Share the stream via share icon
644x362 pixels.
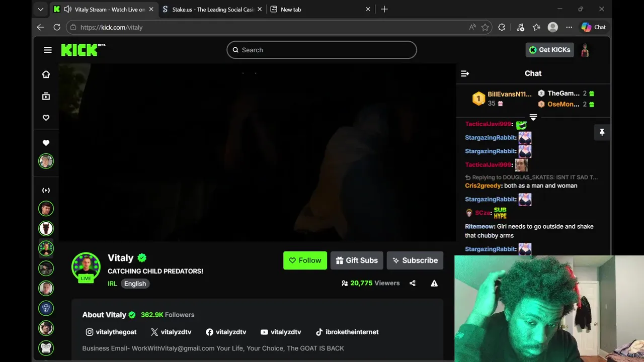[x=413, y=283]
